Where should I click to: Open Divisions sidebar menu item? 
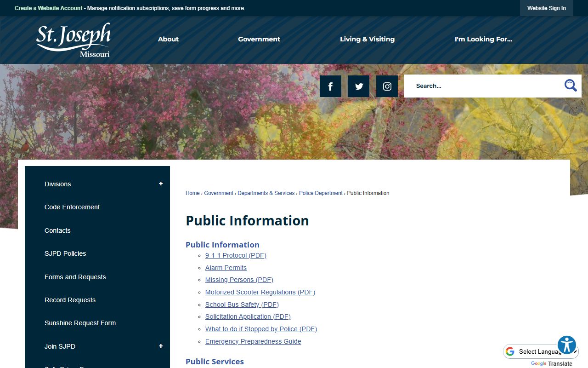pyautogui.click(x=57, y=184)
